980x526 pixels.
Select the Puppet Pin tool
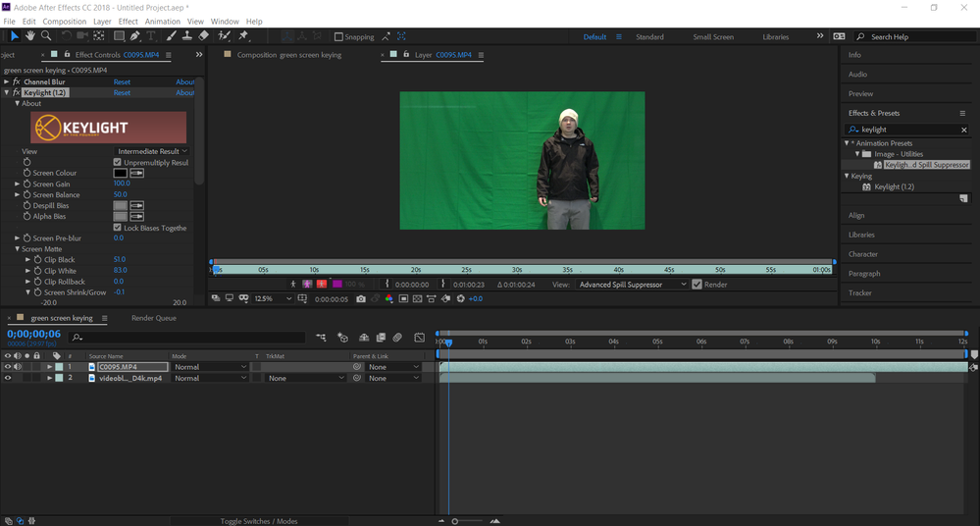tap(243, 36)
